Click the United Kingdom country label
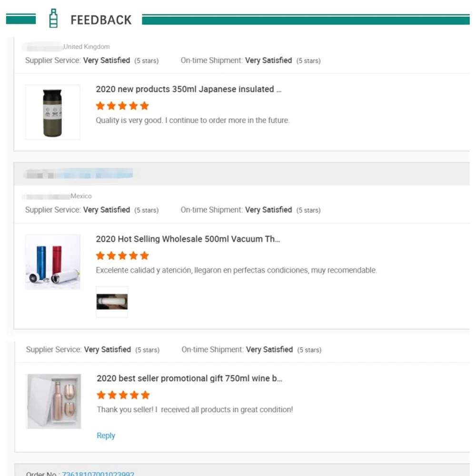476x476 pixels. 87,47
